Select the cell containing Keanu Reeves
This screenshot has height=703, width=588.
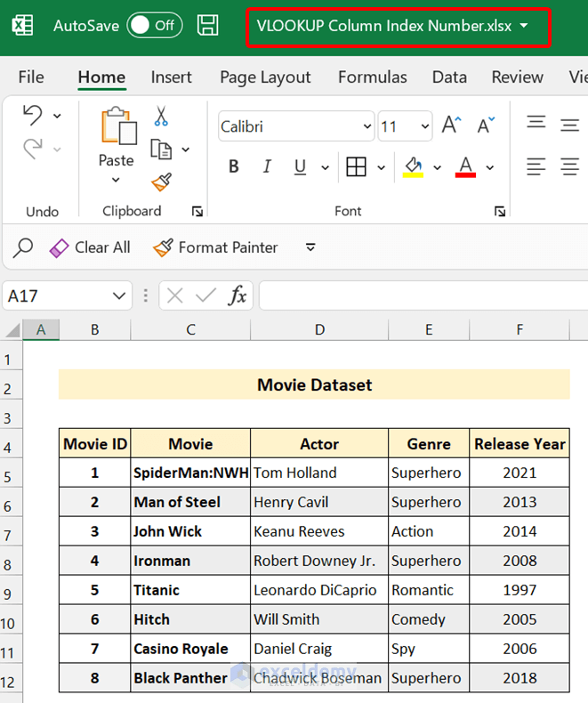pyautogui.click(x=319, y=532)
